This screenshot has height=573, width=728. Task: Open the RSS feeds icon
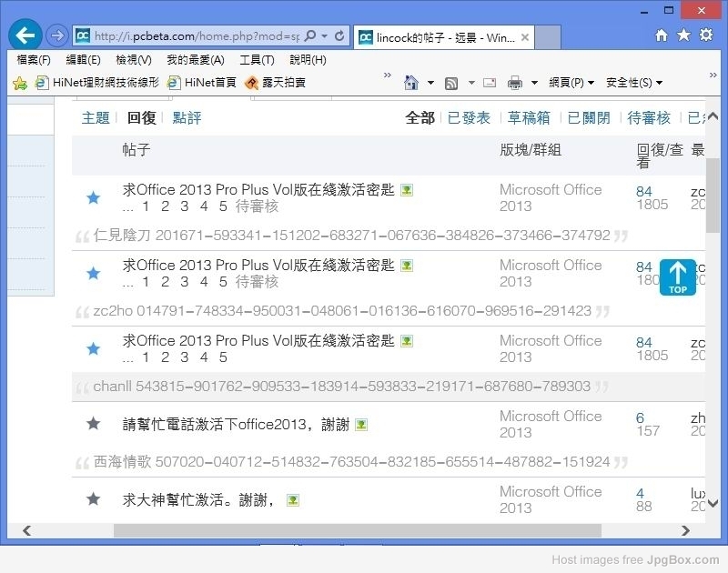[x=451, y=83]
